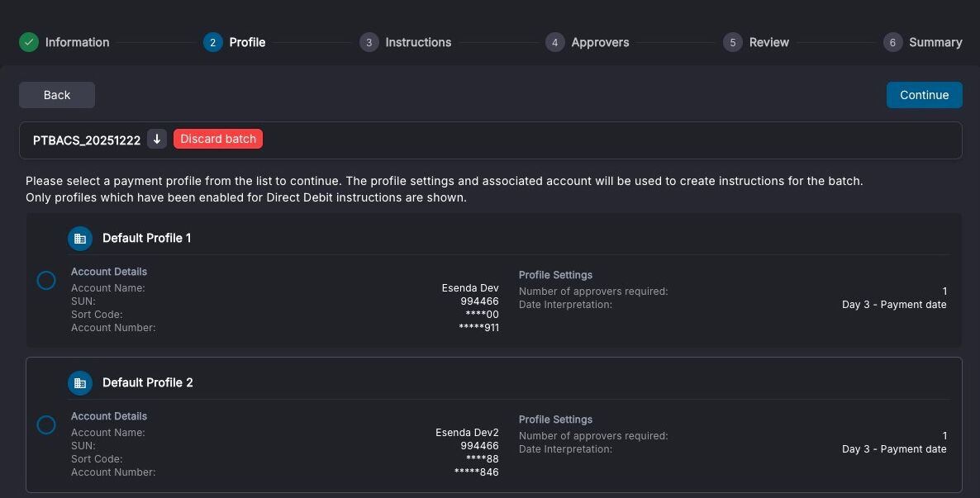
Task: Click the account name Esenda Dev2
Action: 467,433
